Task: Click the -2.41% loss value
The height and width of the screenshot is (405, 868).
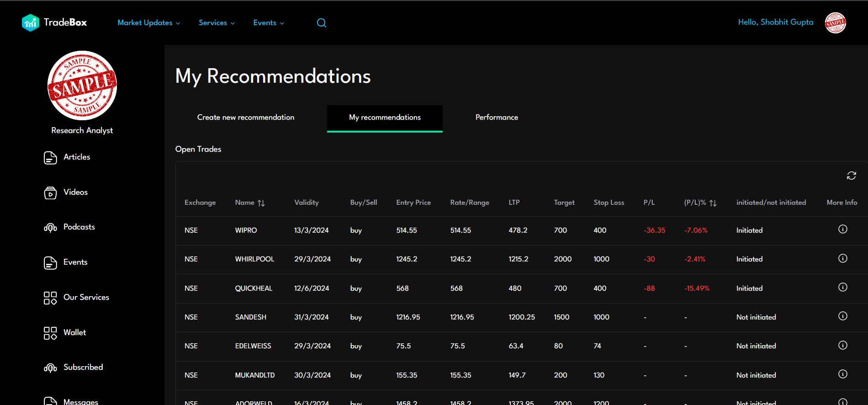Action: 695,259
